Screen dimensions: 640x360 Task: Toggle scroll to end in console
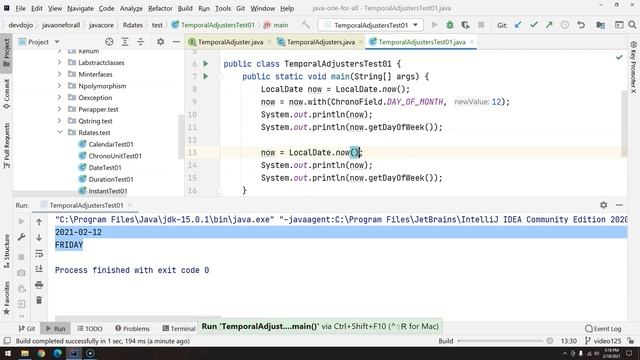39,269
